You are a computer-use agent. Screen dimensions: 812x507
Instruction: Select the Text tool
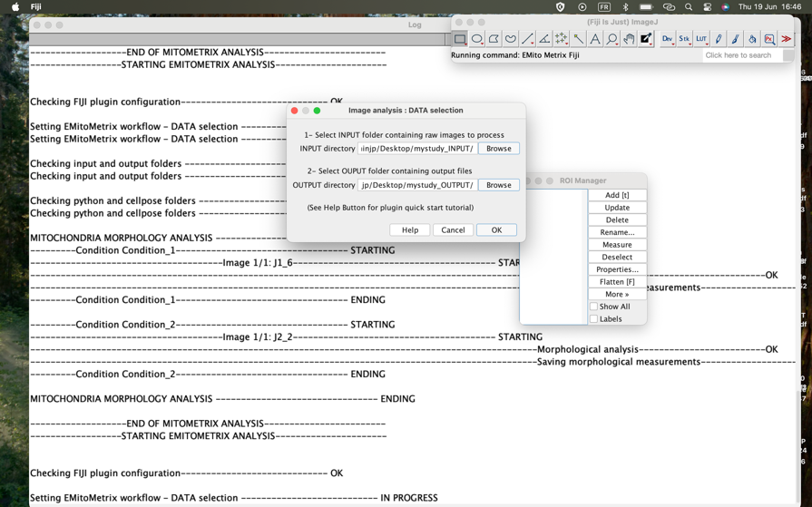[x=595, y=39]
